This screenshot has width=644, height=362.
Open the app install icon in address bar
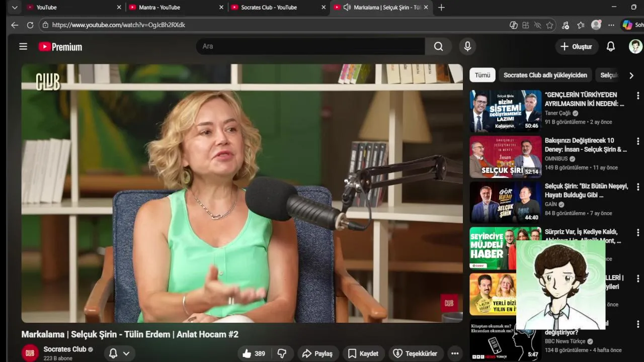tap(525, 25)
